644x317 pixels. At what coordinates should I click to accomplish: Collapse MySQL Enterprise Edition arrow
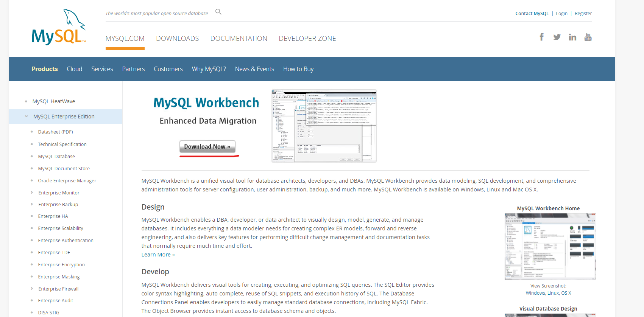click(x=27, y=117)
